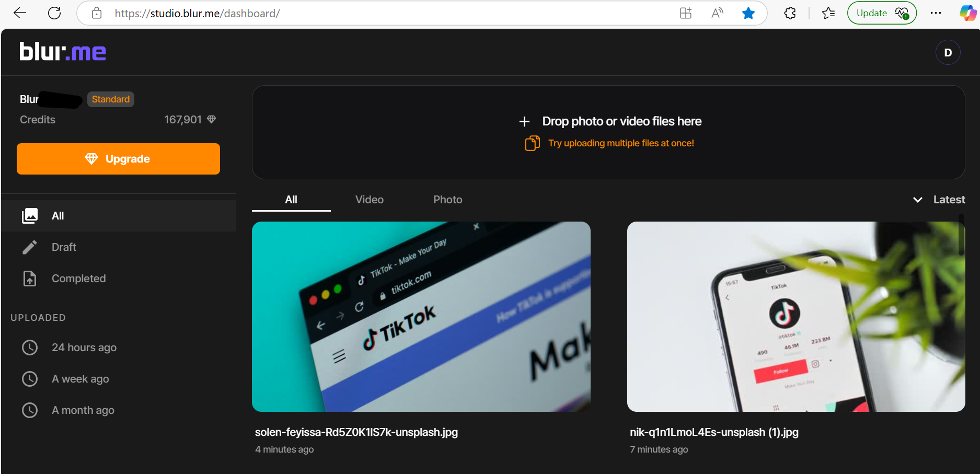Click the browser Update button
This screenshot has width=980, height=474.
click(882, 13)
